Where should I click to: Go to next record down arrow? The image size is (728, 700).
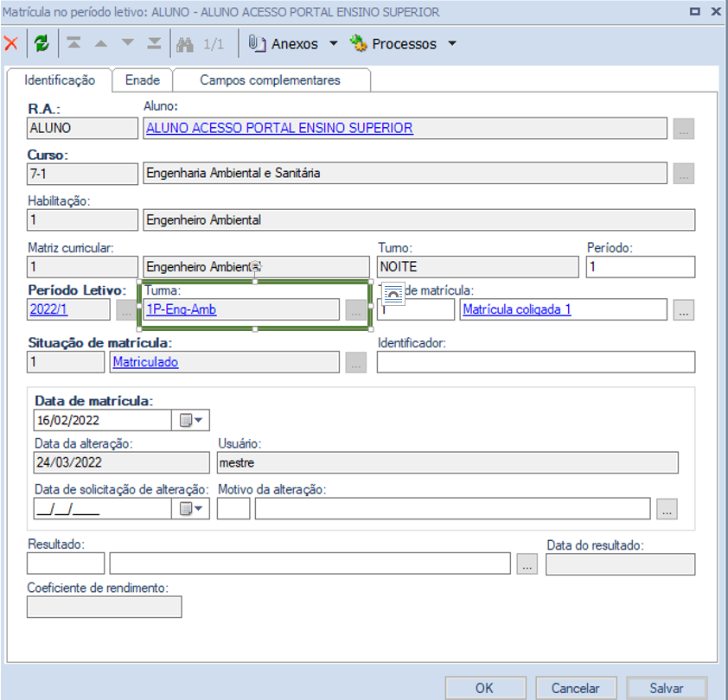point(127,43)
